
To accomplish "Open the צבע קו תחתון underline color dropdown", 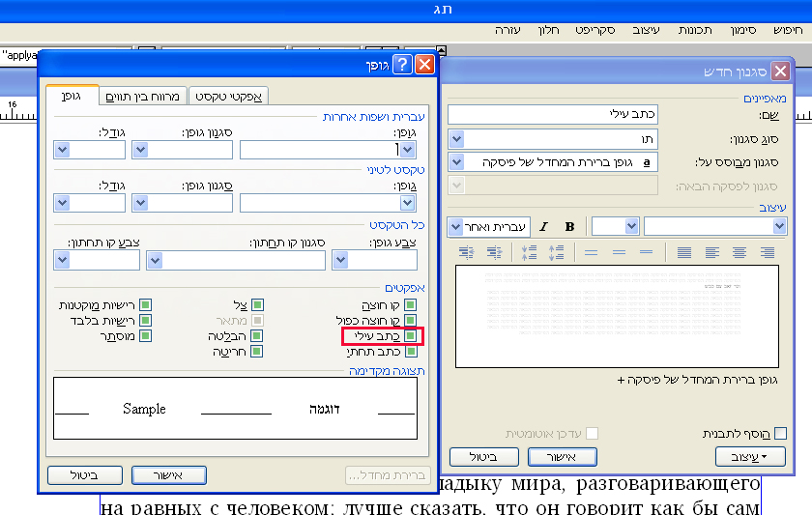I will point(62,260).
